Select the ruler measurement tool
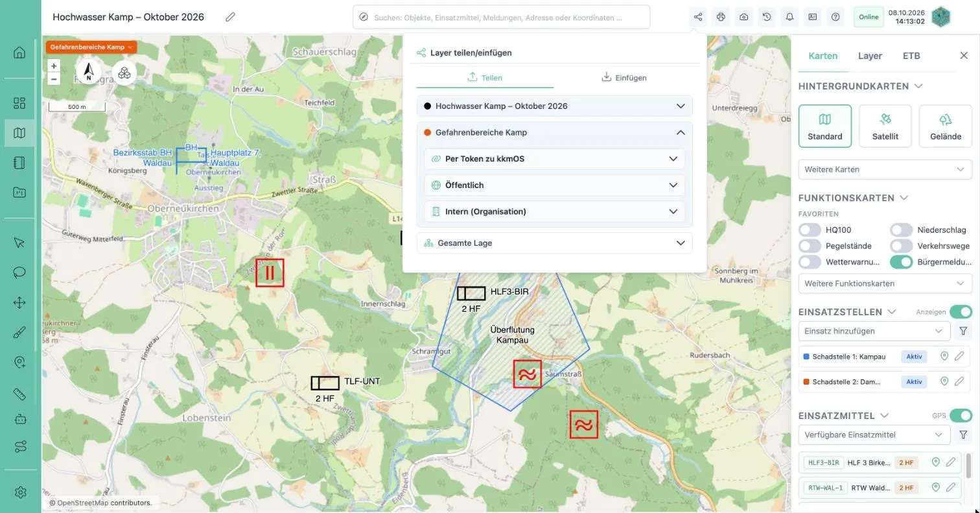The height and width of the screenshot is (513, 980). pos(19,394)
